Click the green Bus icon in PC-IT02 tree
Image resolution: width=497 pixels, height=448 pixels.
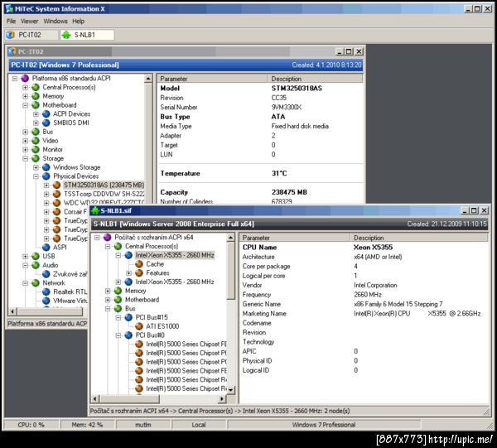(x=36, y=132)
